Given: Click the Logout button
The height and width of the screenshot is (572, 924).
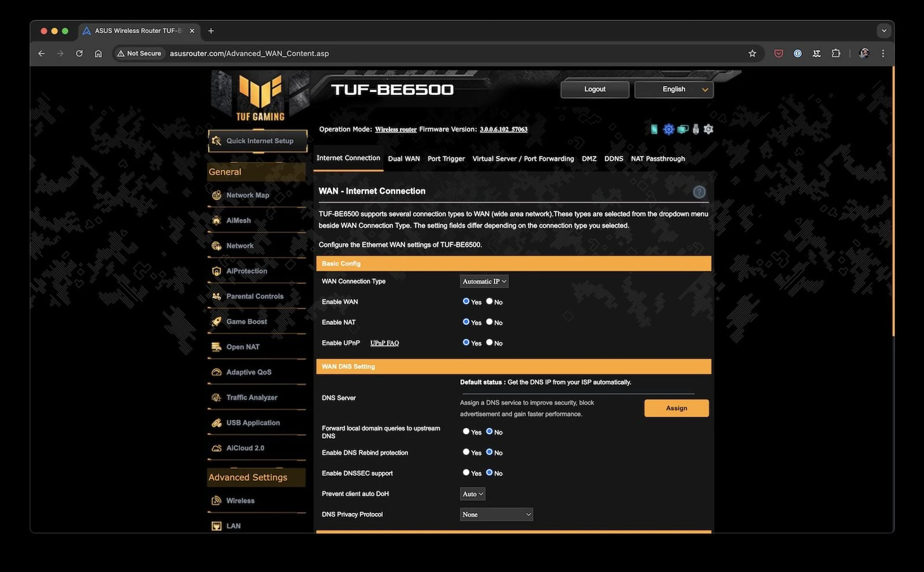Looking at the screenshot, I should click(595, 89).
